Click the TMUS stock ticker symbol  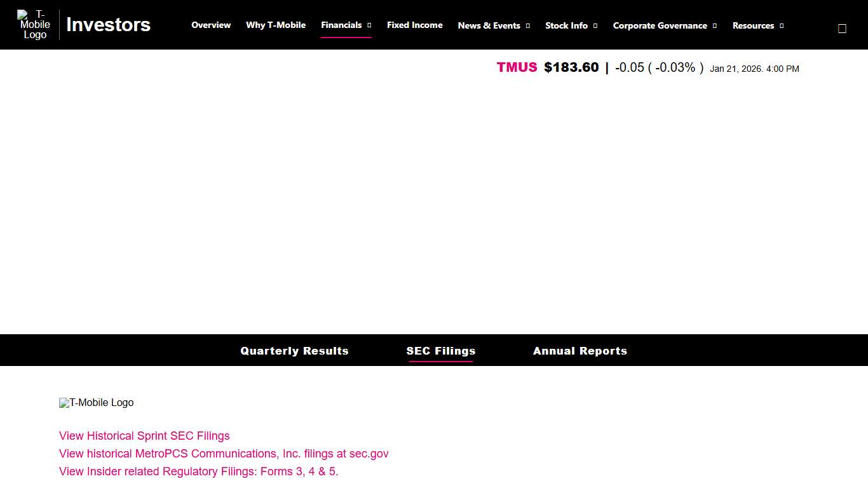tap(517, 67)
